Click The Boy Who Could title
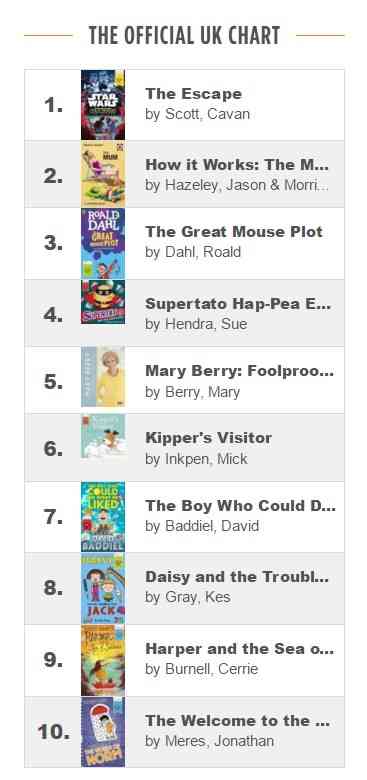 [241, 505]
